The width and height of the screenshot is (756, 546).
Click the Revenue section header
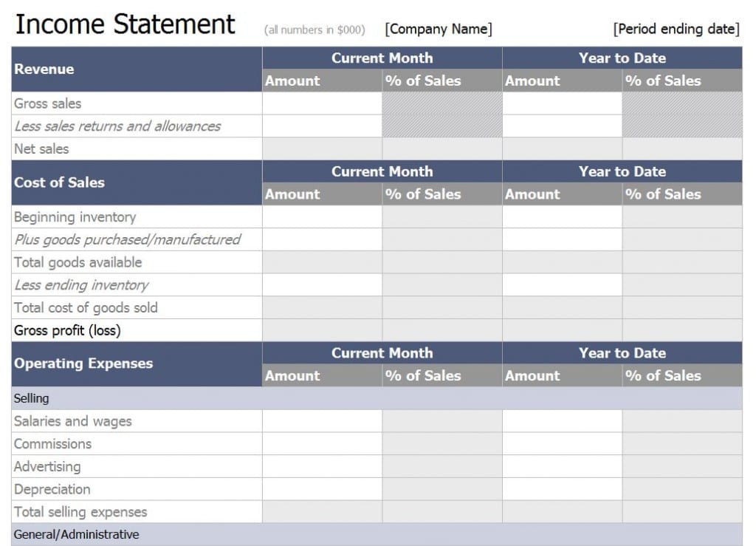(44, 69)
